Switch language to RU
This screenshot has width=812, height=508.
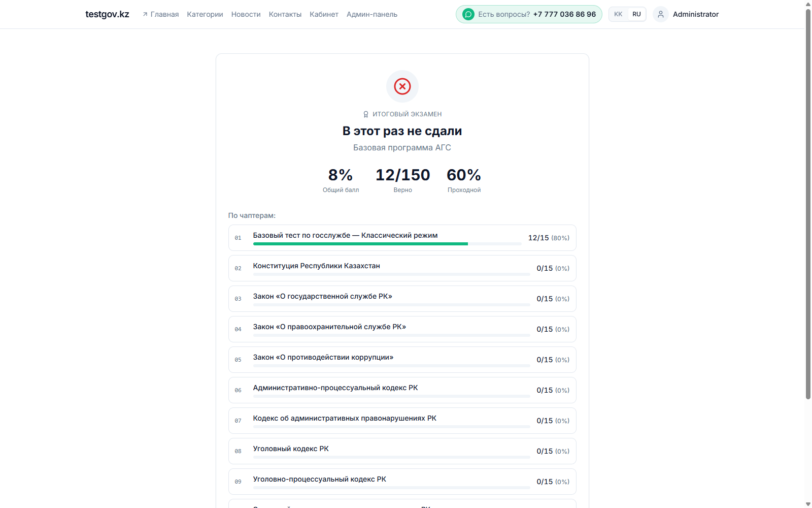636,14
